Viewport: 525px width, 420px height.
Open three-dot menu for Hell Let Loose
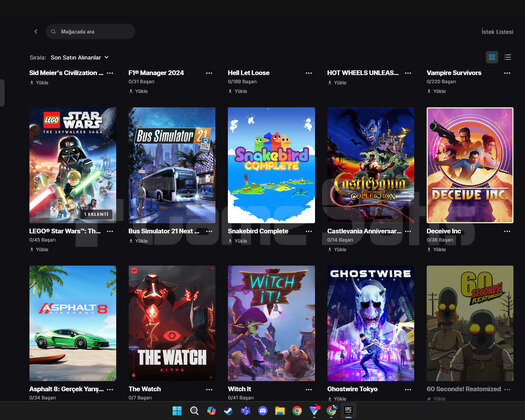coord(309,73)
